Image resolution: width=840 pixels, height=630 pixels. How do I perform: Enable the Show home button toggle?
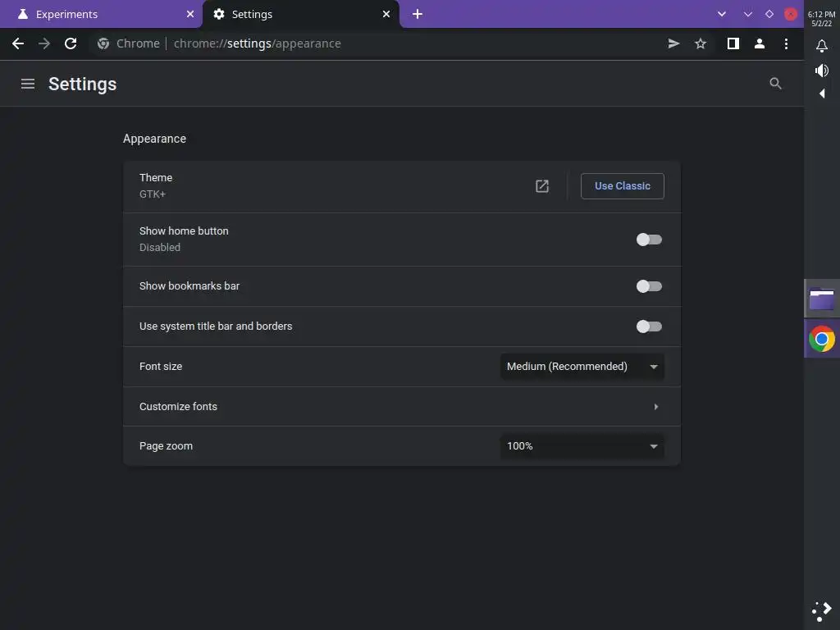click(649, 240)
